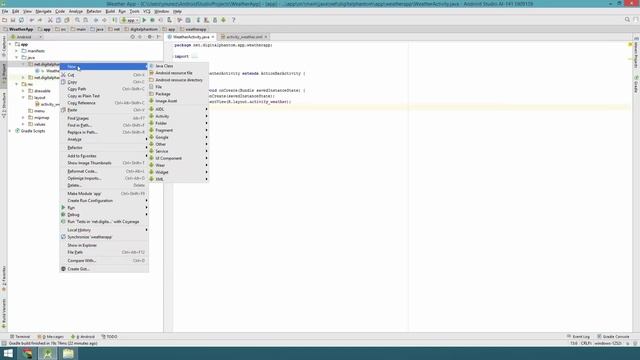
Task: Click the Synchronize toolbar icon
Action: pyautogui.click(x=21, y=20)
